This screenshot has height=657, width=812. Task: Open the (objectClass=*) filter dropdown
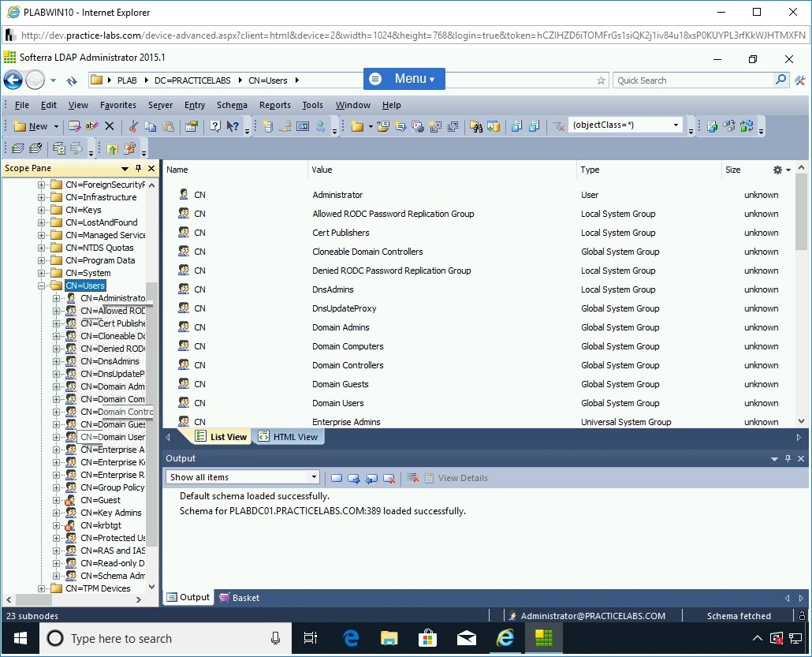[x=676, y=125]
